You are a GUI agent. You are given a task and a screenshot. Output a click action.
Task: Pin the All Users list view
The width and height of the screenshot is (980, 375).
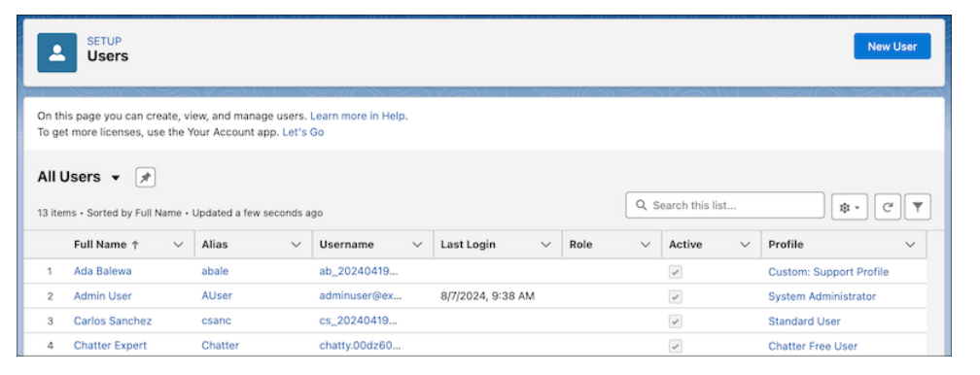[x=145, y=178]
